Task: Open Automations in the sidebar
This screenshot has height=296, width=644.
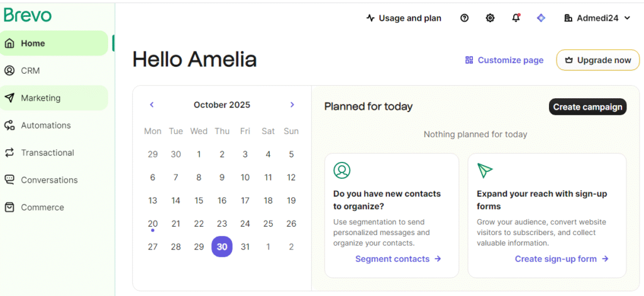Action: 45,125
